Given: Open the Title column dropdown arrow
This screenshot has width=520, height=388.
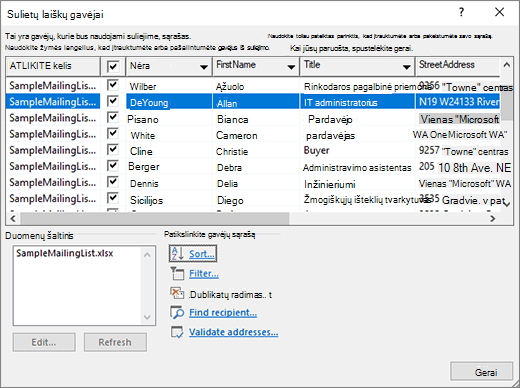Looking at the screenshot, I should click(406, 67).
